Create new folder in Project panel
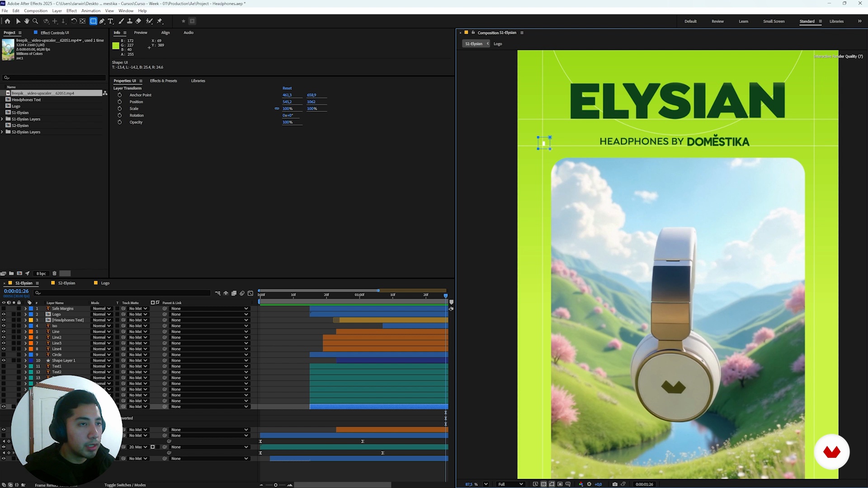 tap(11, 273)
